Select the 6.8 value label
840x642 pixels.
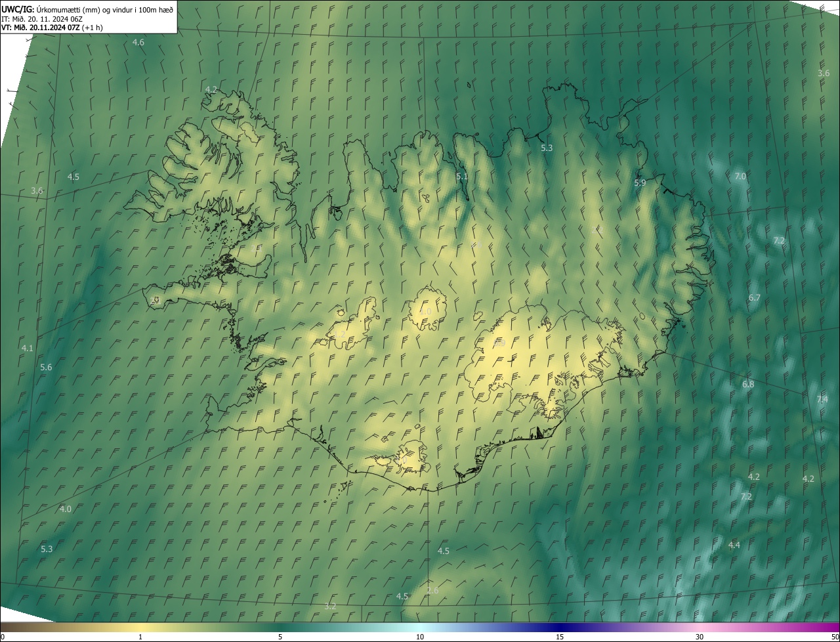click(x=748, y=384)
